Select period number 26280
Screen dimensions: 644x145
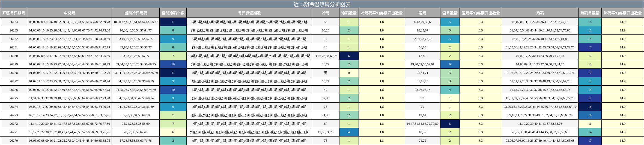pyautogui.click(x=14, y=56)
